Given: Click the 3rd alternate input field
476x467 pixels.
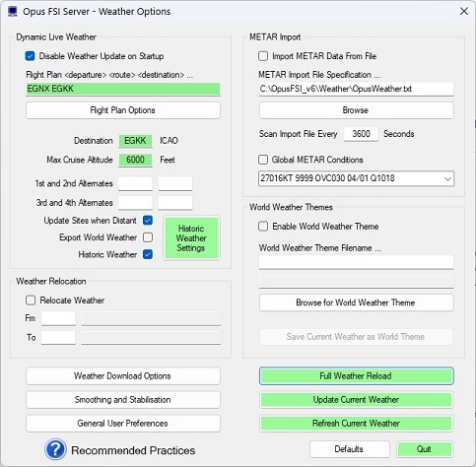Looking at the screenshot, I should pyautogui.click(x=135, y=203).
